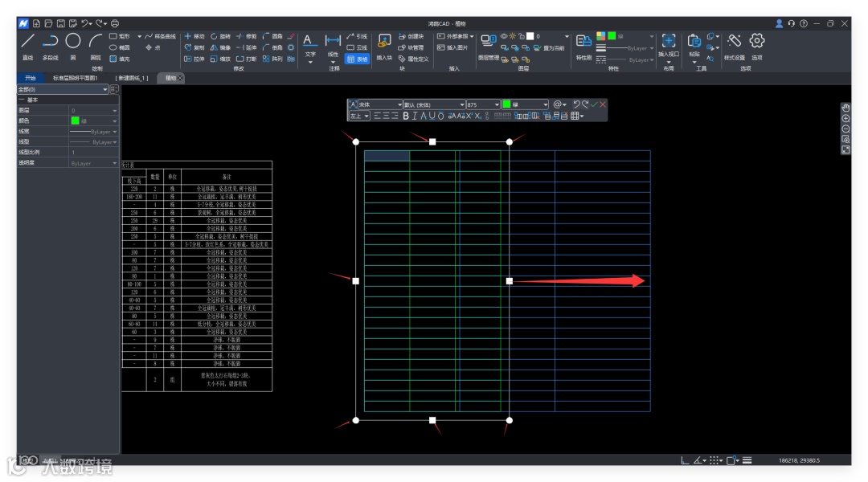The image size is (868, 482).
Task: Select the 圆 (Circle) drawing tool
Action: (x=72, y=42)
